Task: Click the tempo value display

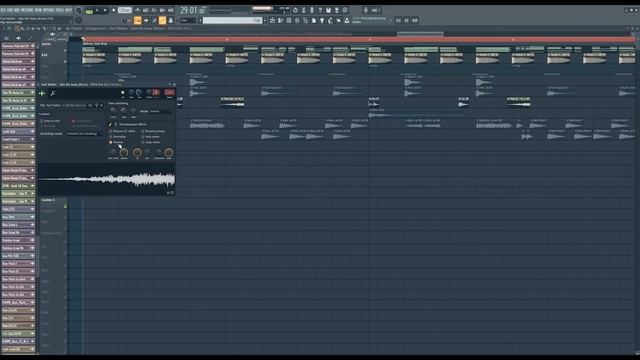Action: [x=125, y=10]
